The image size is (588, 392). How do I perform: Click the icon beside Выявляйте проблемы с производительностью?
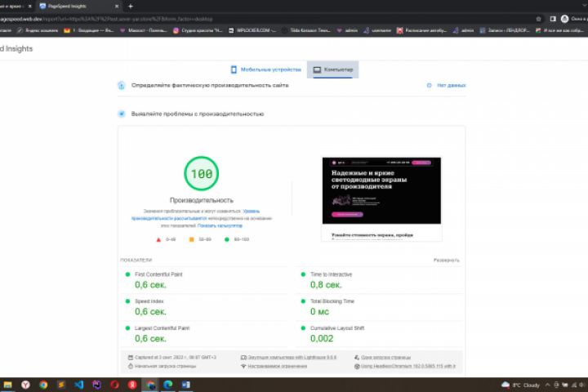pos(122,114)
